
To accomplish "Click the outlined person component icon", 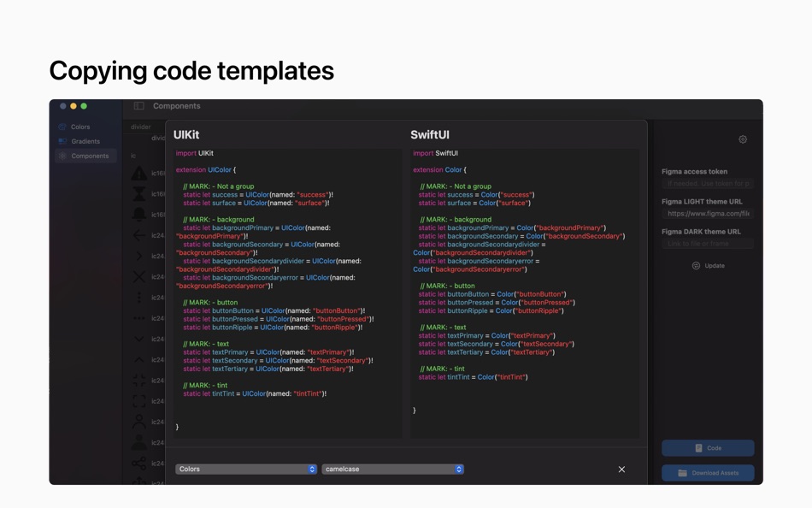I will click(x=138, y=422).
